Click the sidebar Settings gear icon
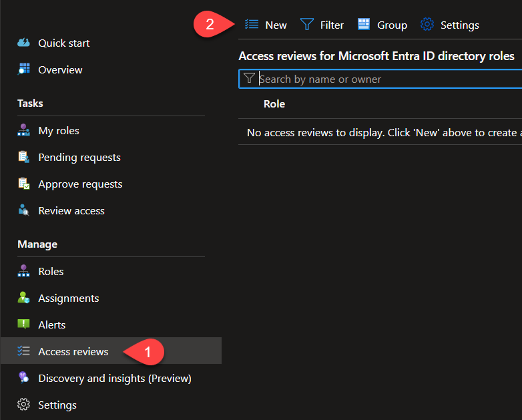Viewport: 522px width, 420px height. [x=23, y=405]
